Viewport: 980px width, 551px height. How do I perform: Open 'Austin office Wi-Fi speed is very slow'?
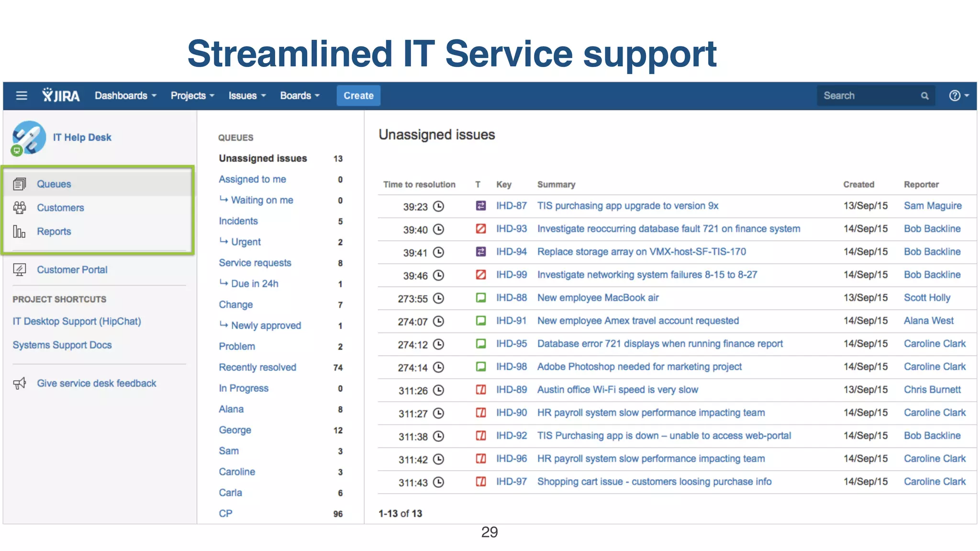coord(618,389)
